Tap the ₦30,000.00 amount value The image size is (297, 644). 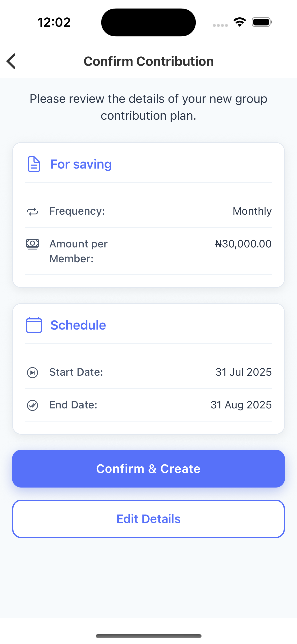tap(243, 244)
